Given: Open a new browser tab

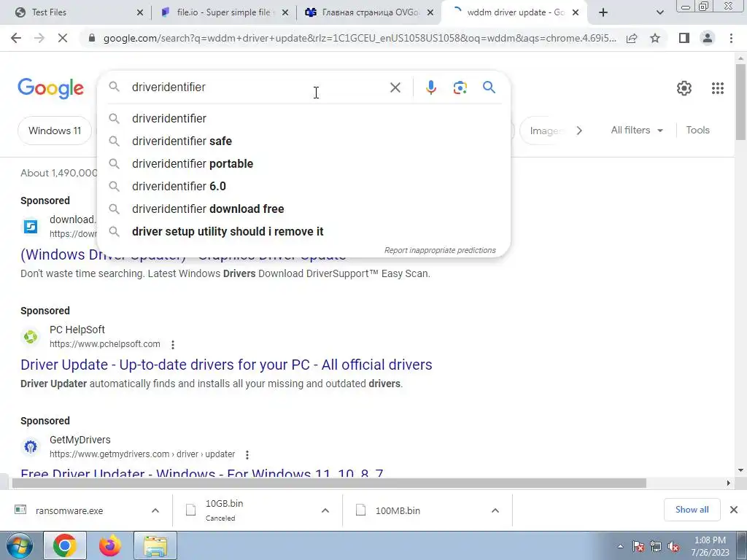Looking at the screenshot, I should [x=603, y=12].
